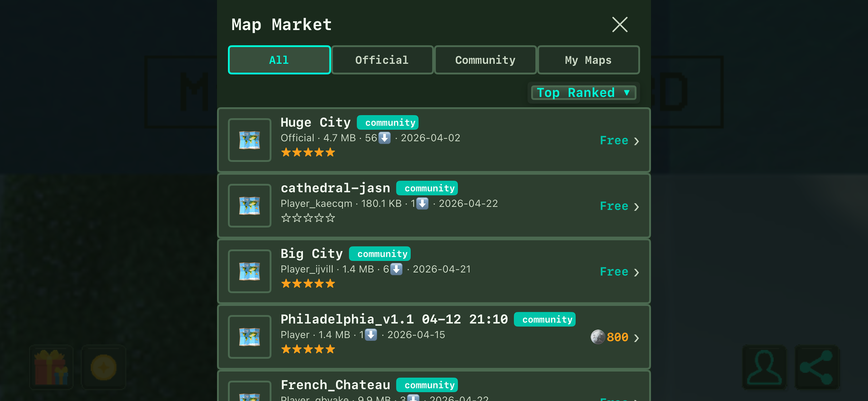Switch to the Official tab
This screenshot has width=868, height=401.
coord(382,60)
